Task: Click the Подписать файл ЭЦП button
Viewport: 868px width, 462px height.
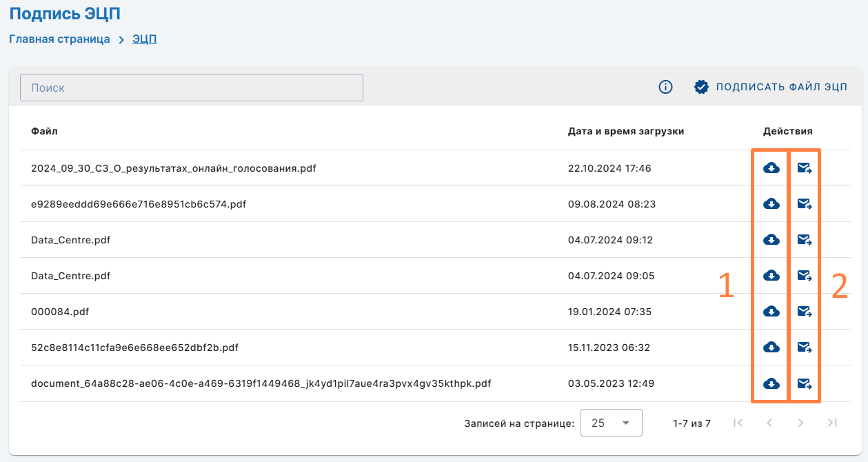Action: tap(771, 87)
